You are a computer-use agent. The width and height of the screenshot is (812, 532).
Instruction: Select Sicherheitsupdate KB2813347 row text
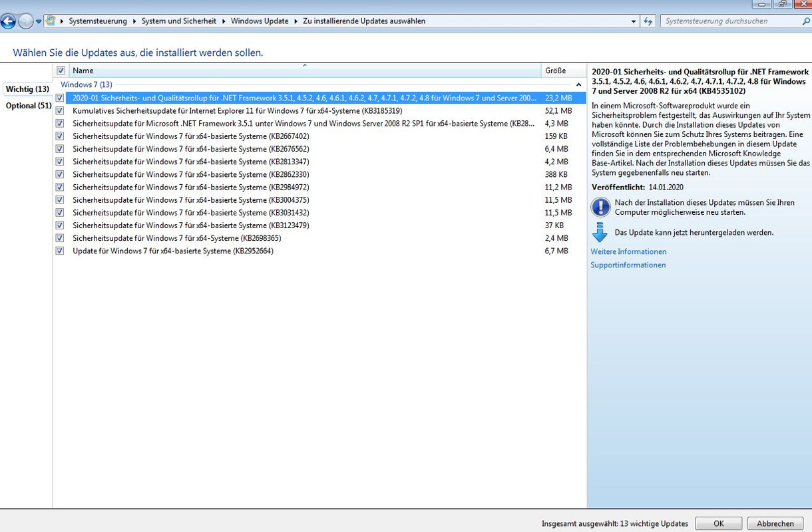tap(191, 162)
